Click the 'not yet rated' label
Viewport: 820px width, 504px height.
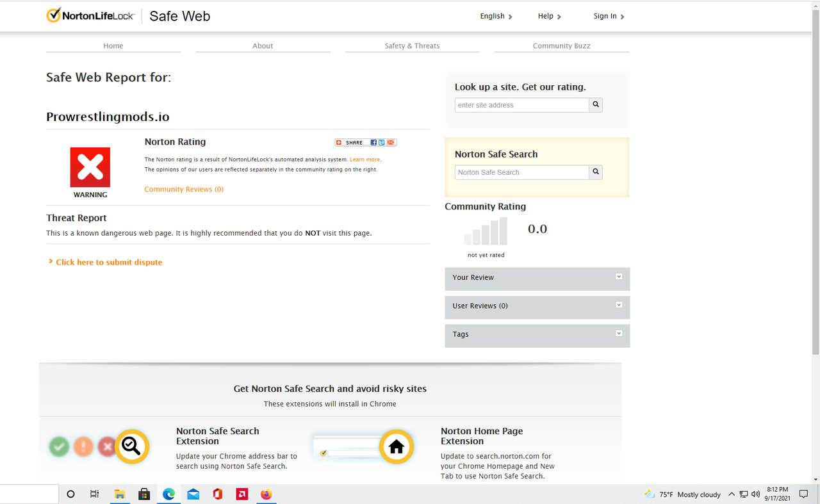point(486,255)
